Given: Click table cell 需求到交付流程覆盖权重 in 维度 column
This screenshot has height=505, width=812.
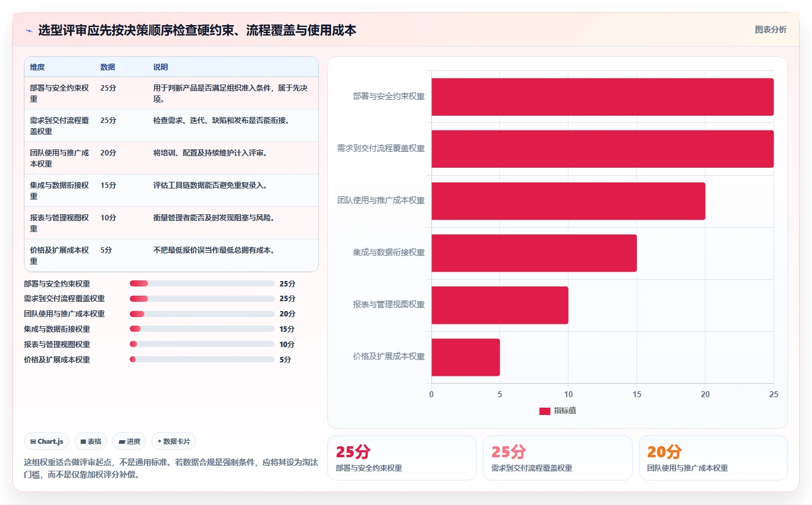Looking at the screenshot, I should click(x=60, y=125).
